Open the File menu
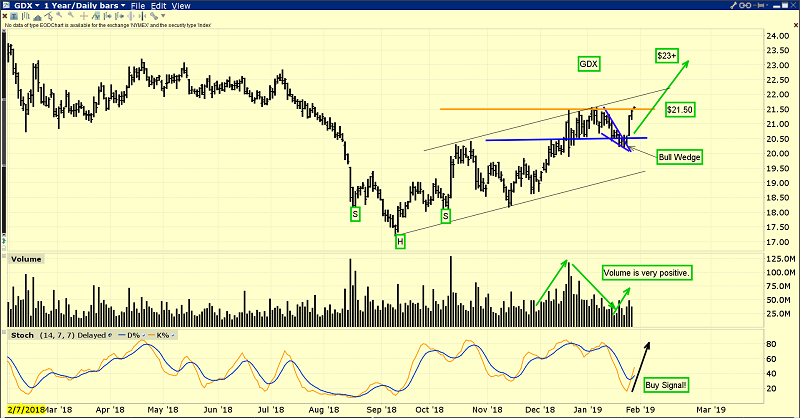Image resolution: width=800 pixels, height=418 pixels. coord(138,6)
